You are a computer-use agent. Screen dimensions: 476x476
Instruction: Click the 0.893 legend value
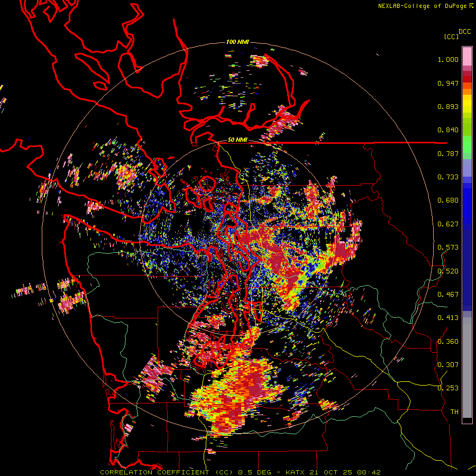tap(448, 106)
